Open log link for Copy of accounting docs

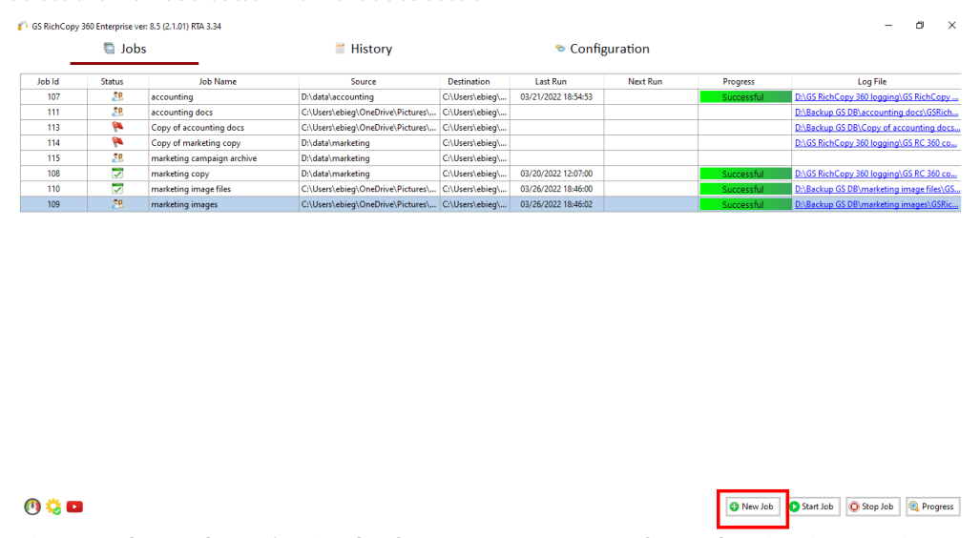(877, 128)
